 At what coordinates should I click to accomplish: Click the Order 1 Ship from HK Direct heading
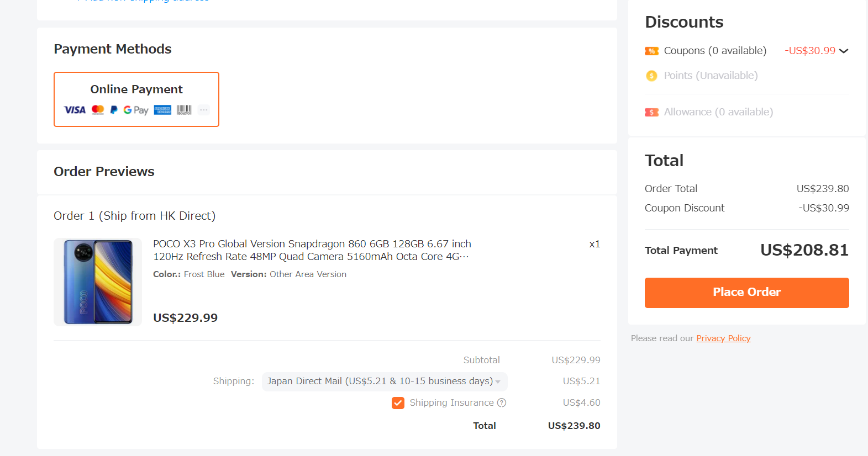point(134,216)
